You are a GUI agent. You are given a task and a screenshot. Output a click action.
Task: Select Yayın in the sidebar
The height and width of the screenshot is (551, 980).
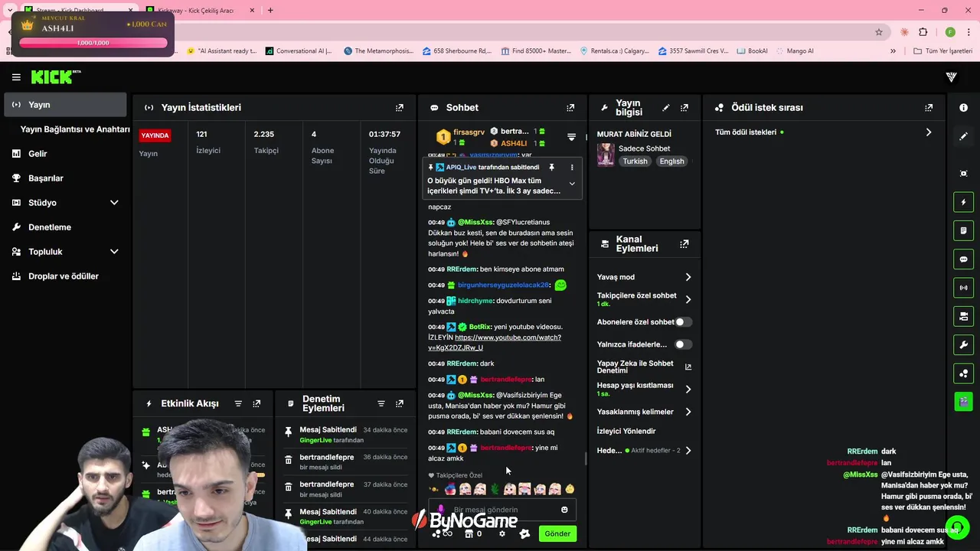[66, 105]
